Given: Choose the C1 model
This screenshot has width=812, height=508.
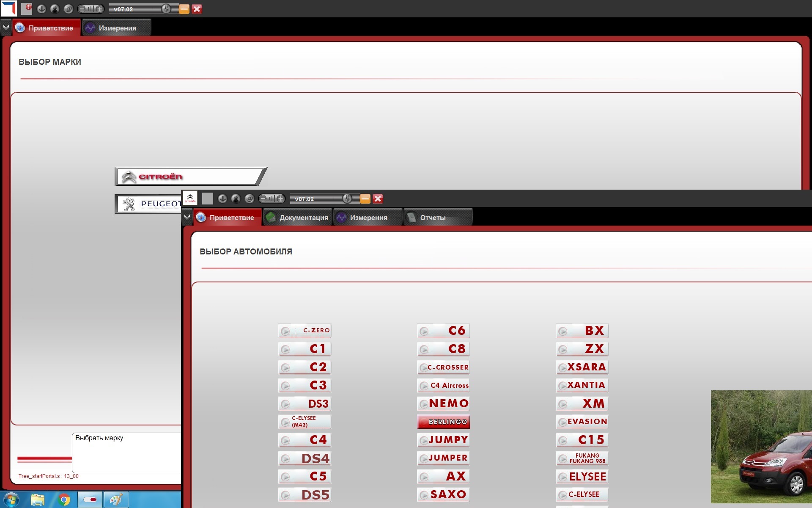Looking at the screenshot, I should point(304,349).
